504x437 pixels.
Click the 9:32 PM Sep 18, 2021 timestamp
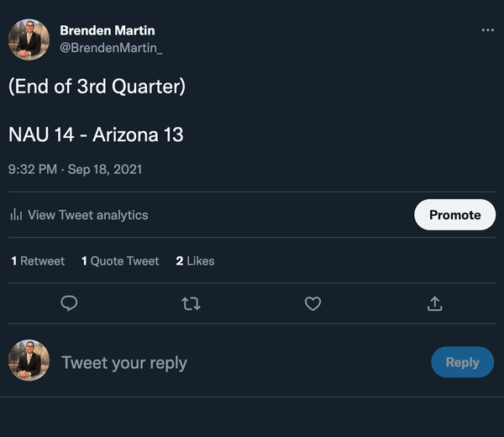coord(76,169)
